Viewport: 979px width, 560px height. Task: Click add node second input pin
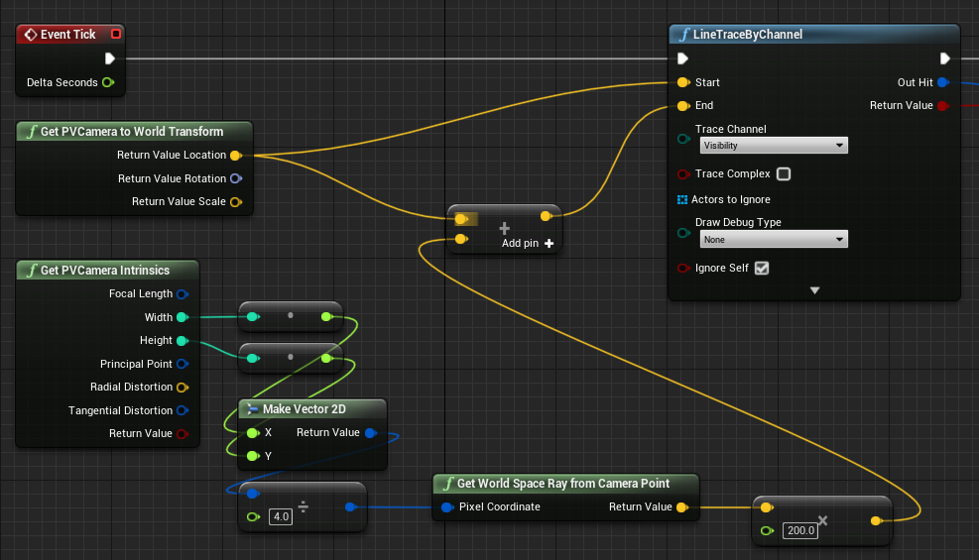coord(461,239)
